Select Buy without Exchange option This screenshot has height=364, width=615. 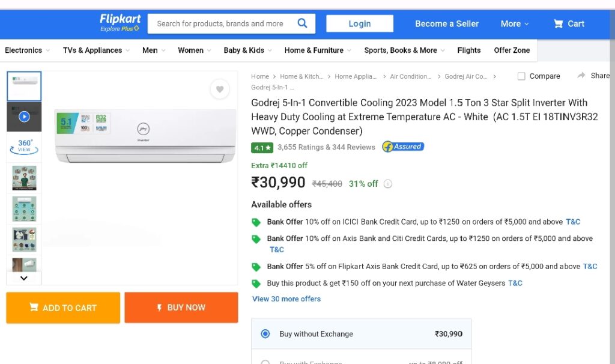click(265, 334)
